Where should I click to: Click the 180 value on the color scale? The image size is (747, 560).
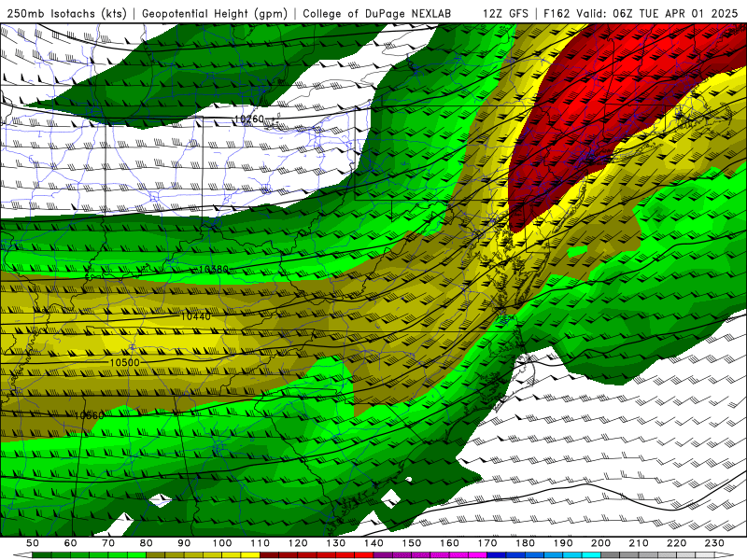[526, 543]
